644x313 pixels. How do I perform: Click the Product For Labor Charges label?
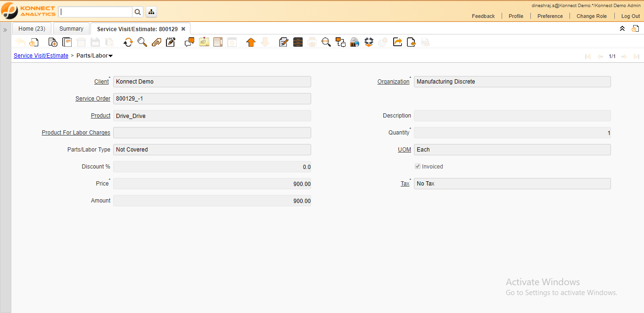coord(76,133)
